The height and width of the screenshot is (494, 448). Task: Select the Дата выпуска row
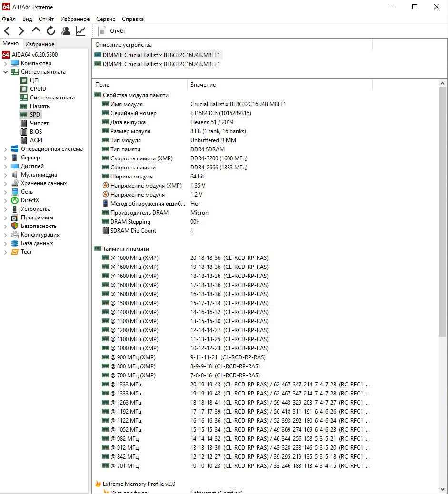point(233,122)
